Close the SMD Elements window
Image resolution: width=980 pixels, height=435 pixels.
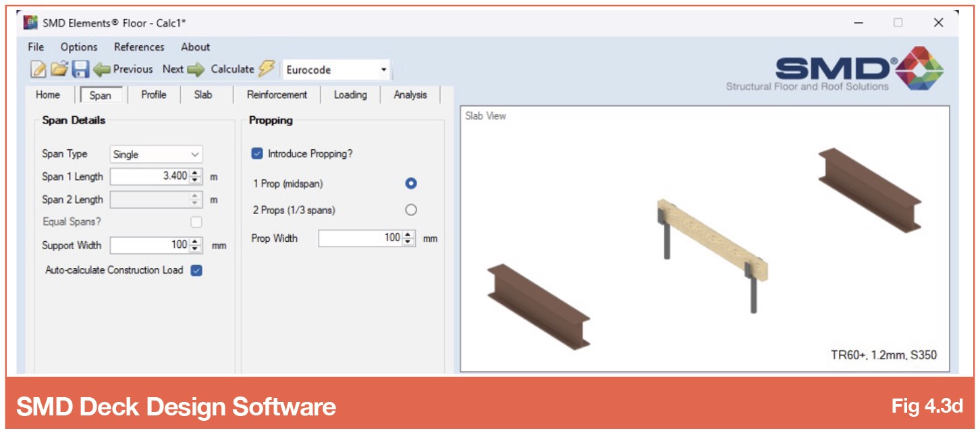point(938,23)
